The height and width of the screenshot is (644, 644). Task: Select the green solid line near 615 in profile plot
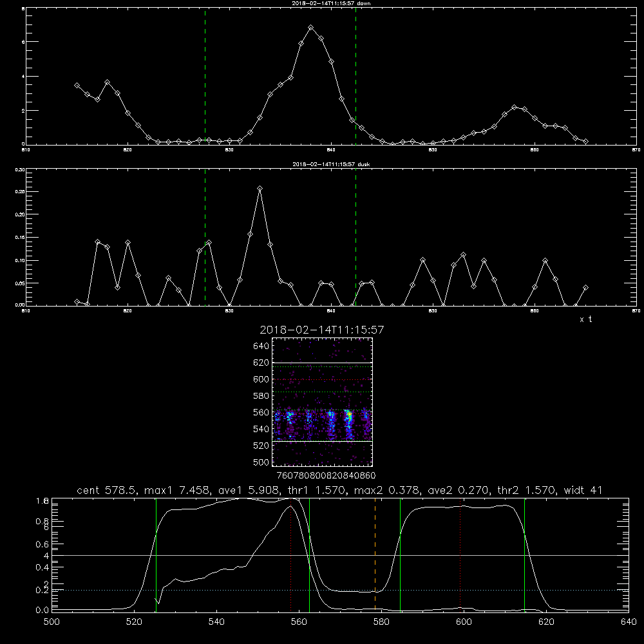(x=524, y=554)
